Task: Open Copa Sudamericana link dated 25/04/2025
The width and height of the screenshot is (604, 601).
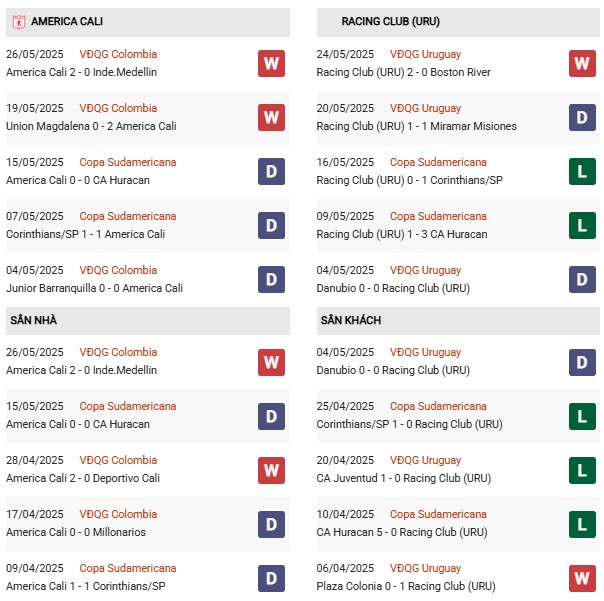Action: (x=438, y=406)
